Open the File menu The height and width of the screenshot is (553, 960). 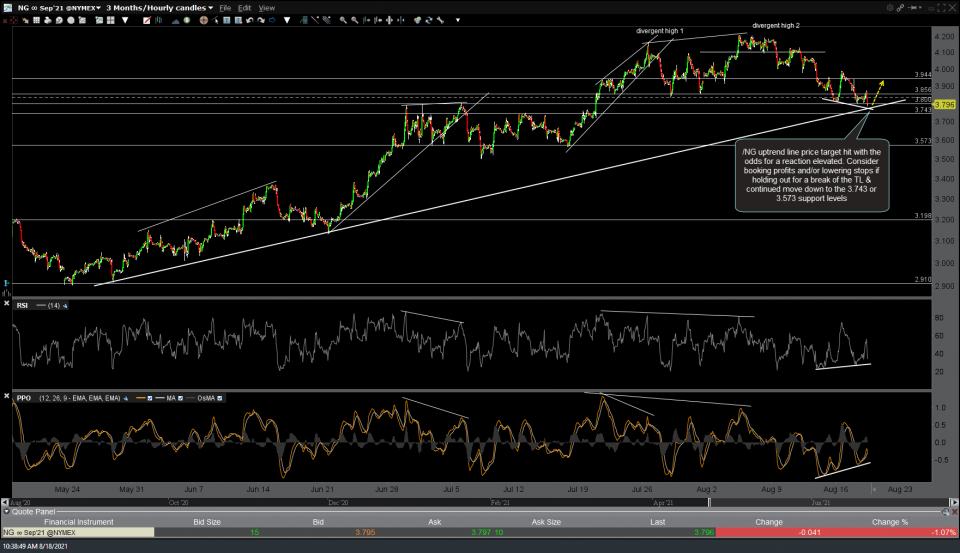click(x=223, y=7)
